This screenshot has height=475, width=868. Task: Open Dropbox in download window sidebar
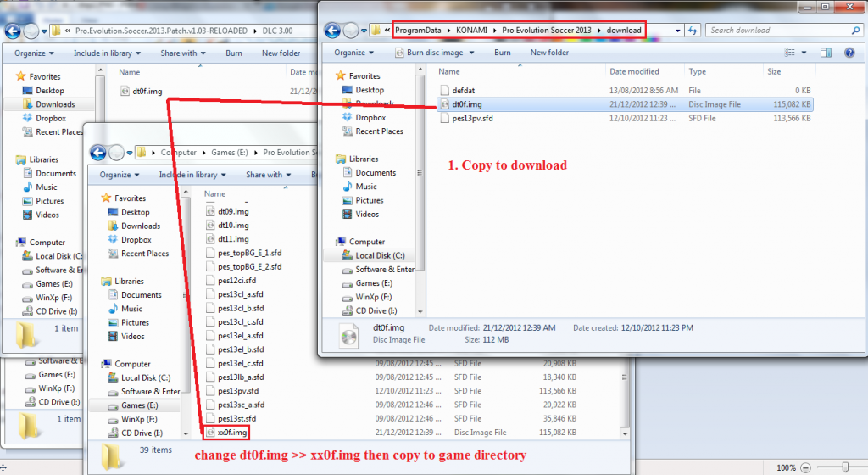point(364,117)
